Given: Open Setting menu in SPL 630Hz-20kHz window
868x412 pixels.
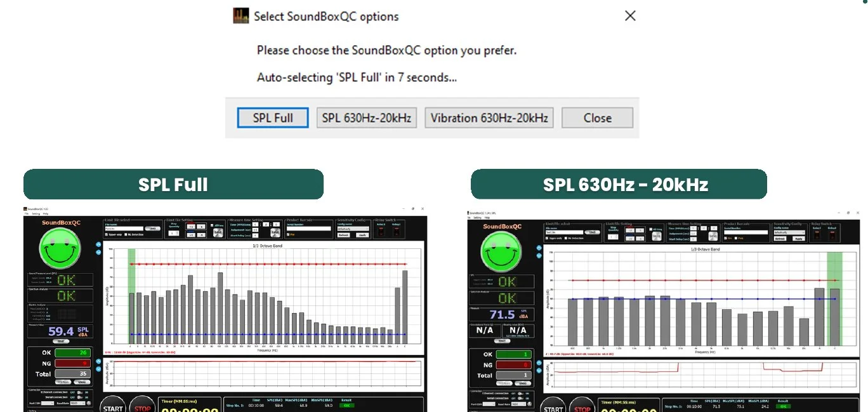Looking at the screenshot, I should coord(477,217).
